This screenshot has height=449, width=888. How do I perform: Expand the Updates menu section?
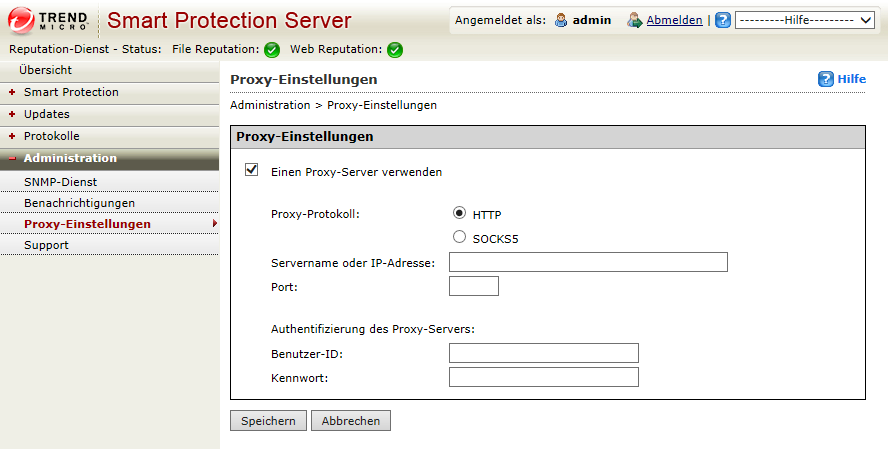[46, 114]
